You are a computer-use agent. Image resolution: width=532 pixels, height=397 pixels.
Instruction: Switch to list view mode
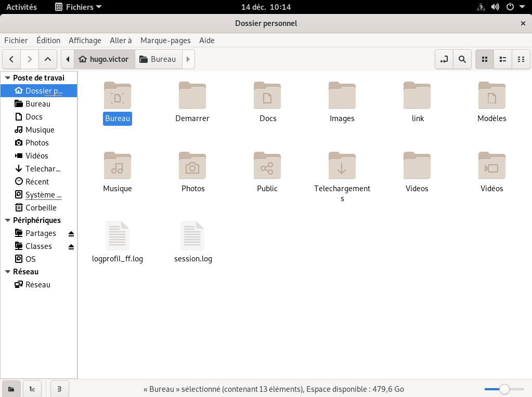pos(503,59)
